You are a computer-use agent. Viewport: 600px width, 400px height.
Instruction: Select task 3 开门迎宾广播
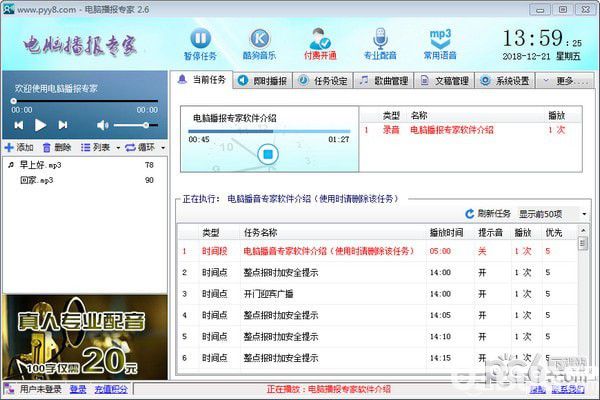coord(377,294)
